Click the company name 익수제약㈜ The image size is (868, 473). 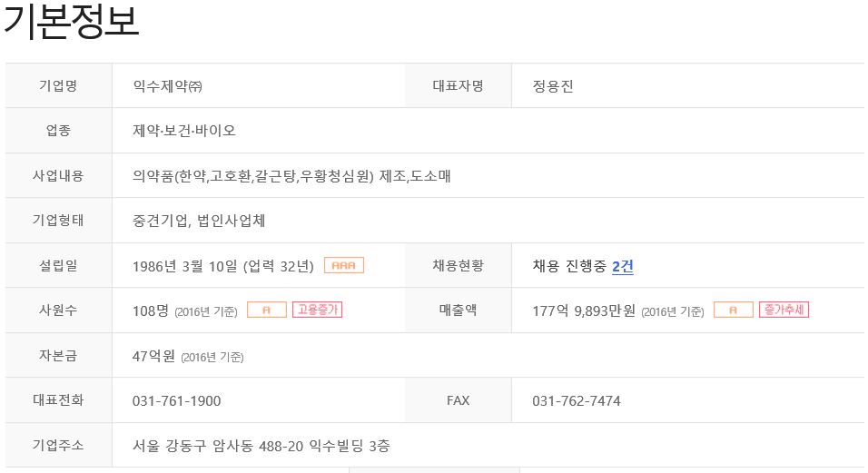167,86
